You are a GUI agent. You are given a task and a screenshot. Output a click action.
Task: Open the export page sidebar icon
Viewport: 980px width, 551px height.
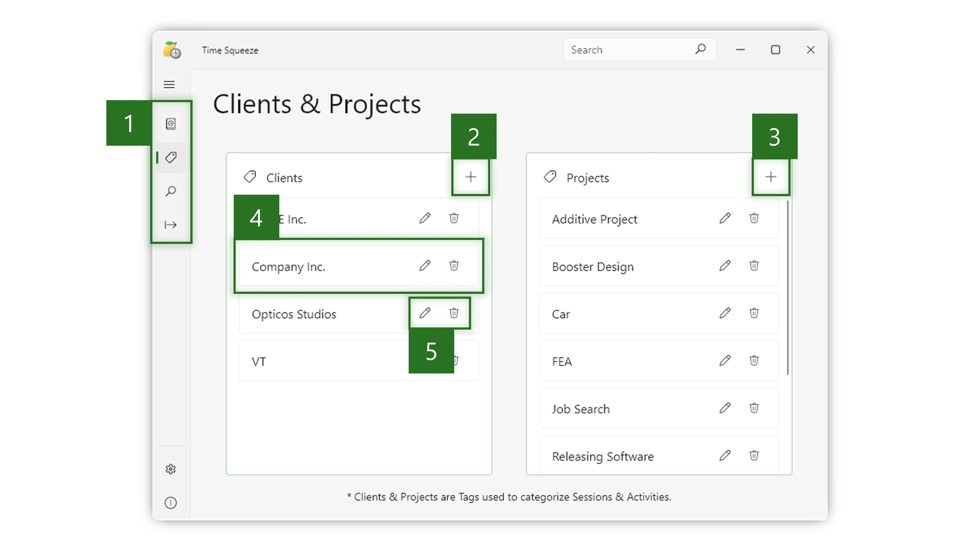(x=171, y=225)
